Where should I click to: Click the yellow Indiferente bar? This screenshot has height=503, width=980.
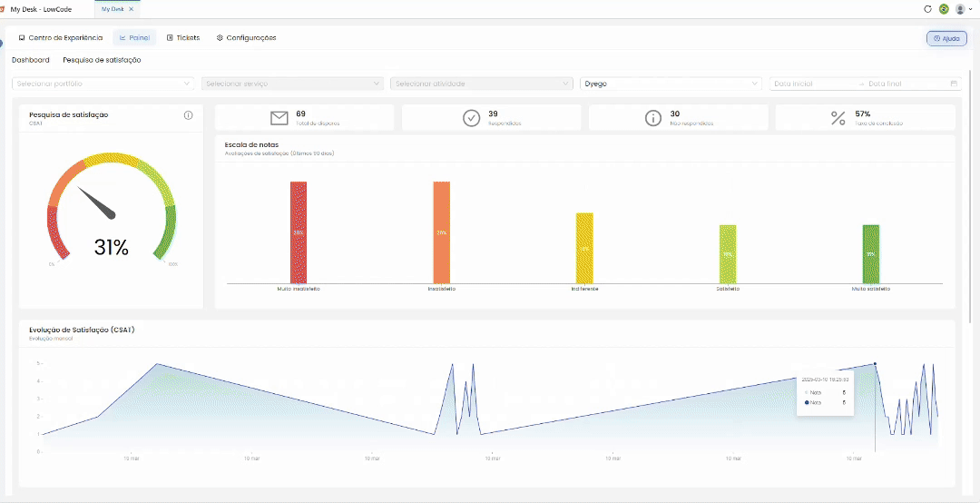584,249
